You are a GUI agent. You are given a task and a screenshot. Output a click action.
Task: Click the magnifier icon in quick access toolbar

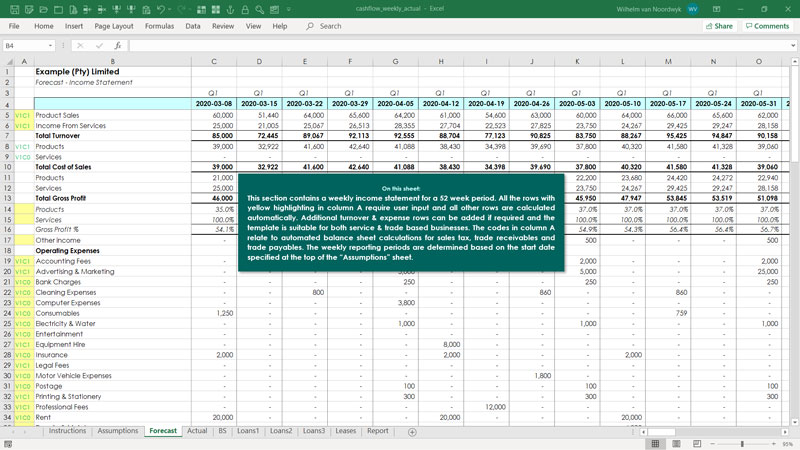[x=260, y=10]
